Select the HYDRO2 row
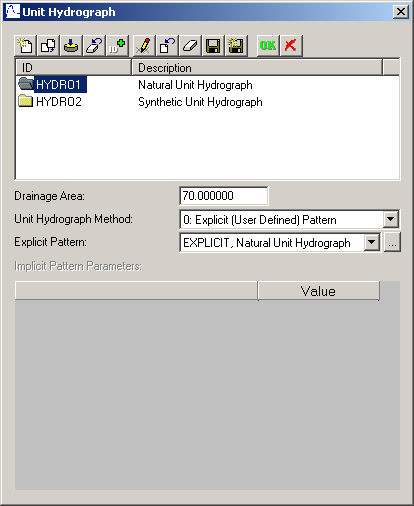Viewport: 414px width, 506px height. tap(207, 102)
